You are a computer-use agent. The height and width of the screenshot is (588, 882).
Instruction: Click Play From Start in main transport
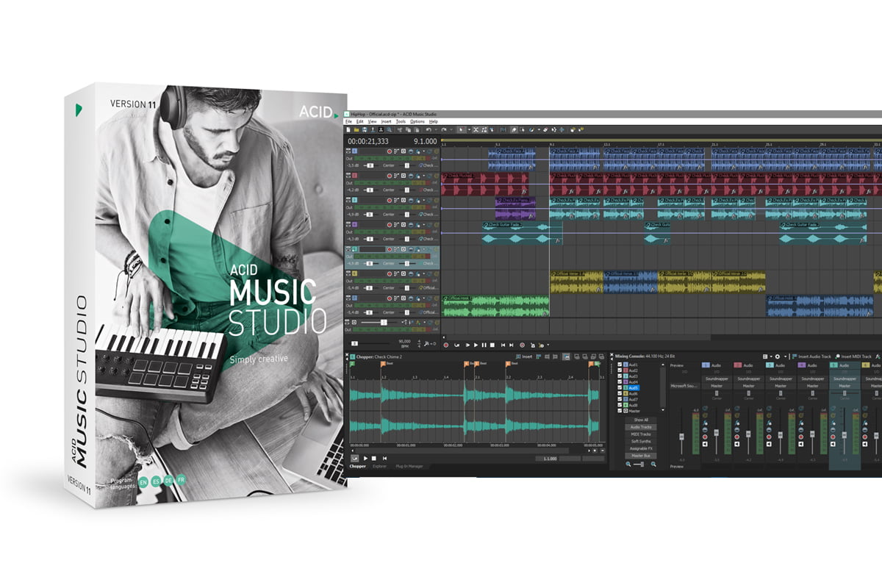coord(467,345)
